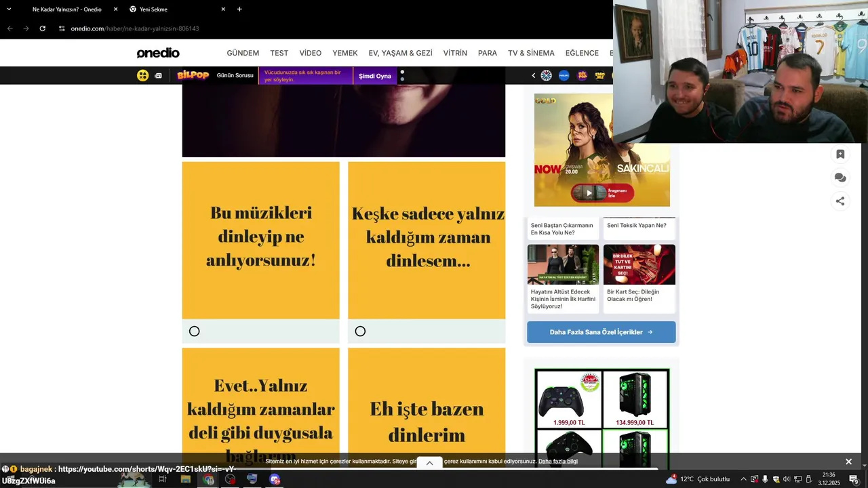This screenshot has height=488, width=868.
Task: Click the yellow games face icon
Action: click(142, 75)
